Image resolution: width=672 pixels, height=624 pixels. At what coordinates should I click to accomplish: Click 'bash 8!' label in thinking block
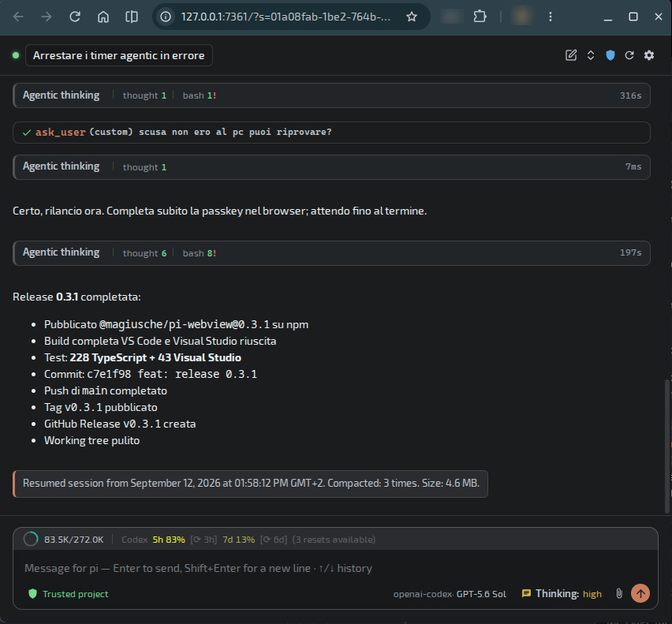pos(200,253)
